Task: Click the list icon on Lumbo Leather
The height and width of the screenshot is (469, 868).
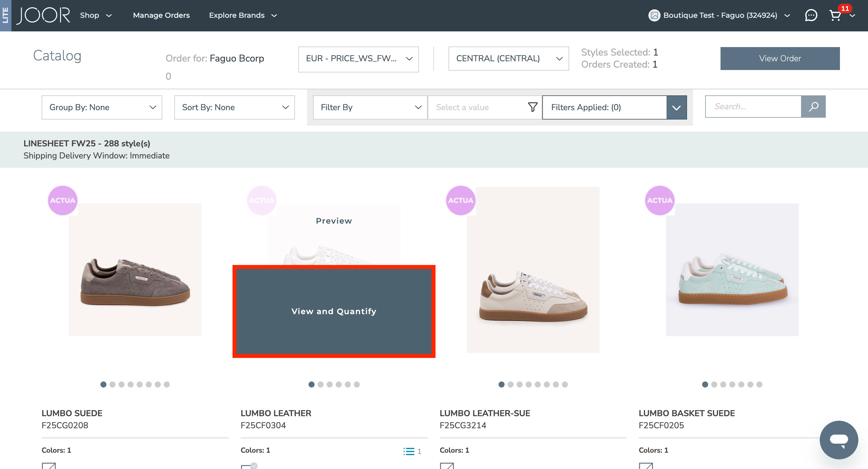Action: coord(409,451)
